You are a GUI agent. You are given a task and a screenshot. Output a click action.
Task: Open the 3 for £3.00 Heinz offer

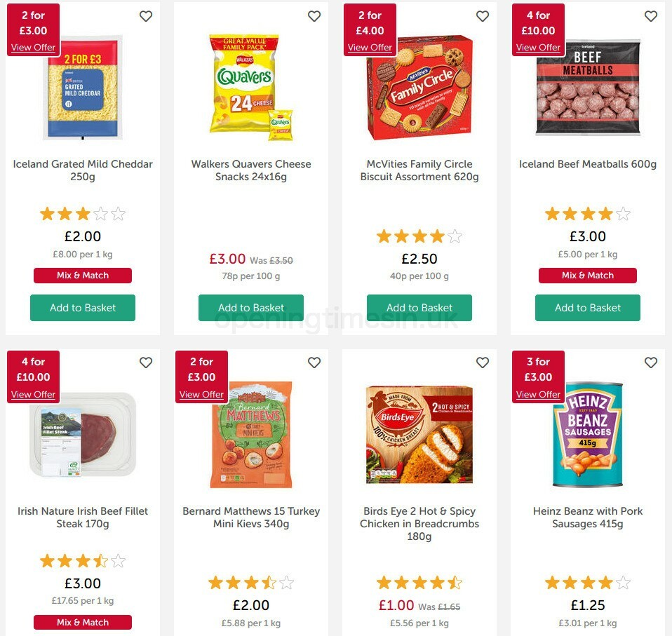tap(538, 394)
